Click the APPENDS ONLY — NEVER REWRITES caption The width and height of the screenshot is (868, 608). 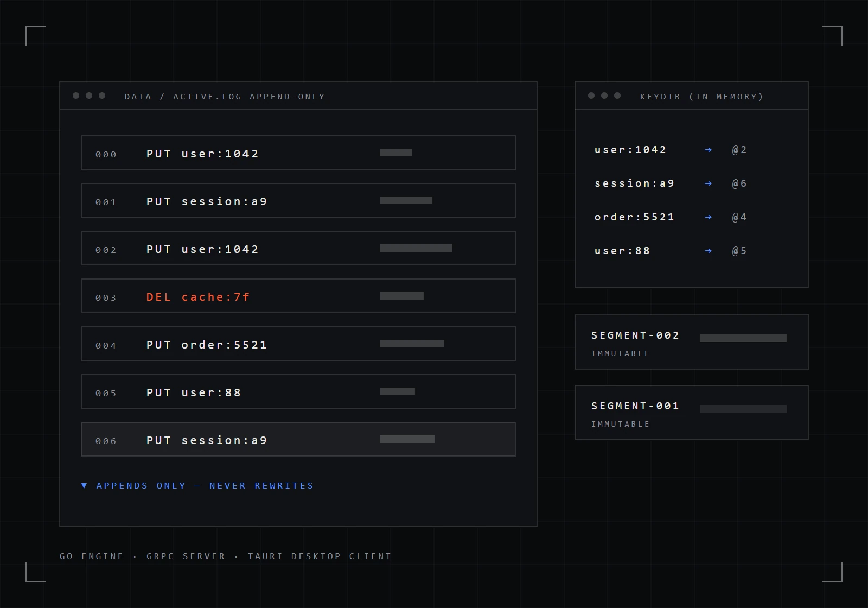[205, 486]
